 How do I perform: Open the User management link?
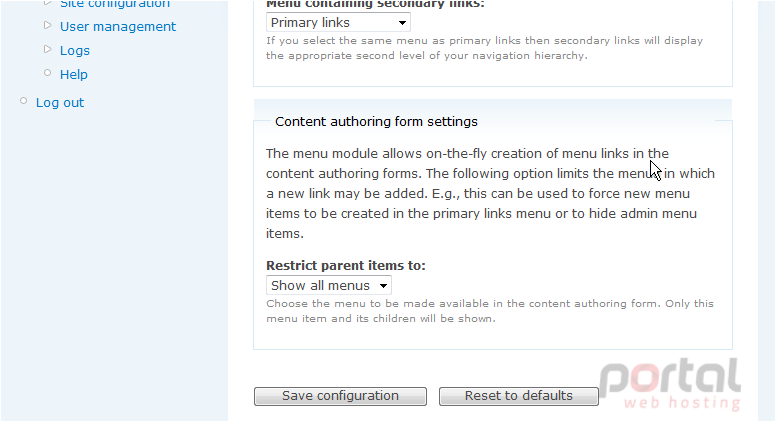click(x=118, y=27)
